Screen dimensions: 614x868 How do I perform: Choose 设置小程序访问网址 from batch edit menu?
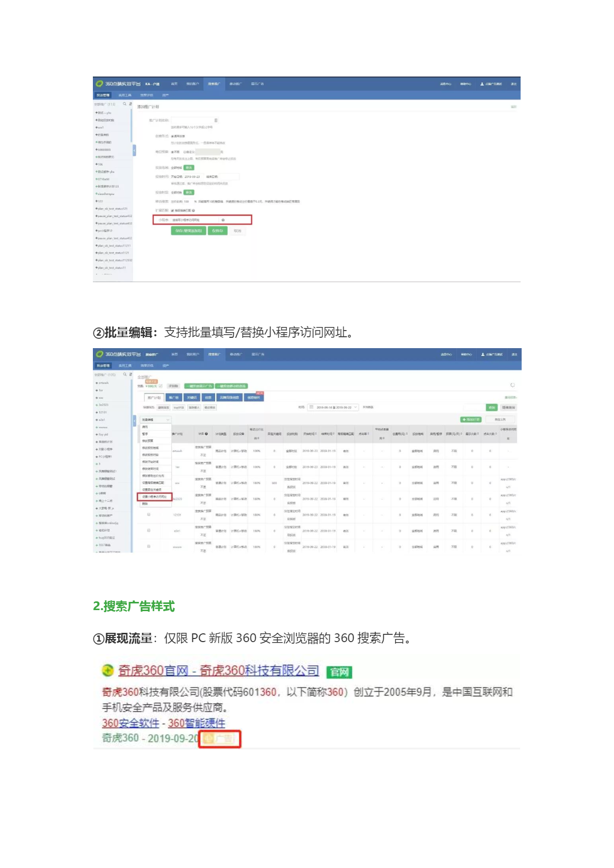tap(154, 497)
